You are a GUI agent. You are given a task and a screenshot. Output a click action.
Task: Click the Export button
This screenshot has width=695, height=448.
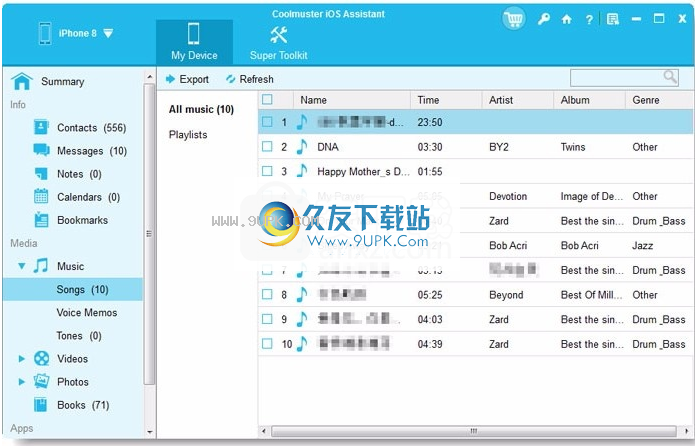pyautogui.click(x=187, y=79)
